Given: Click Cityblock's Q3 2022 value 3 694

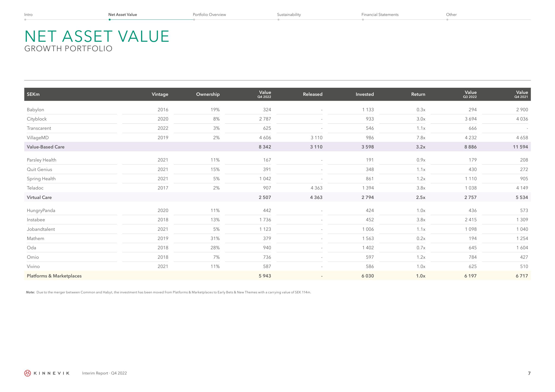Looking at the screenshot, I should tap(471, 119).
